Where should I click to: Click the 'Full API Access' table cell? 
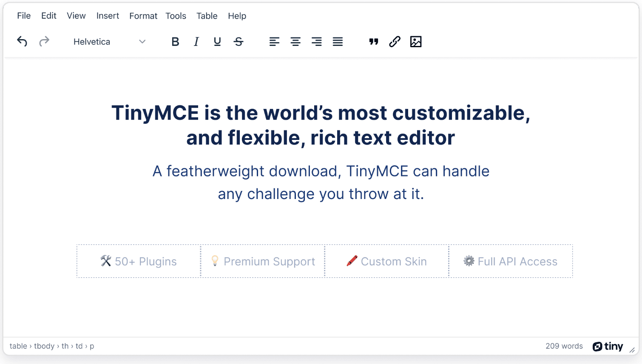click(x=511, y=261)
